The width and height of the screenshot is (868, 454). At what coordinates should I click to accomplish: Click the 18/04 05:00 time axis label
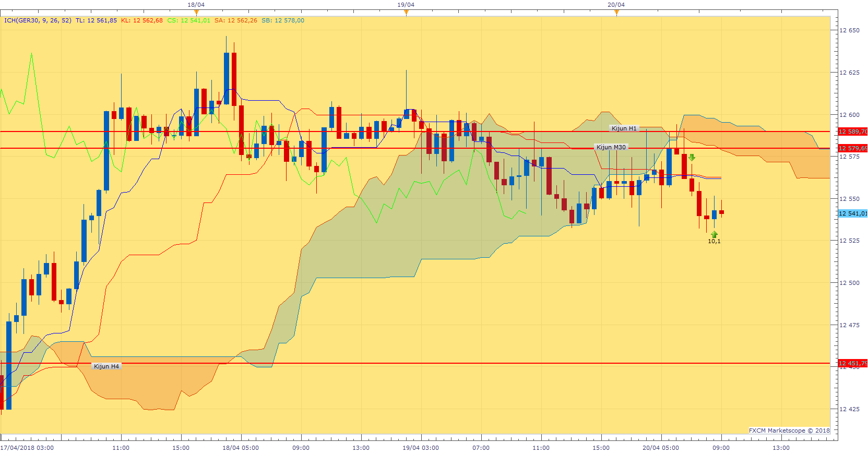241,448
